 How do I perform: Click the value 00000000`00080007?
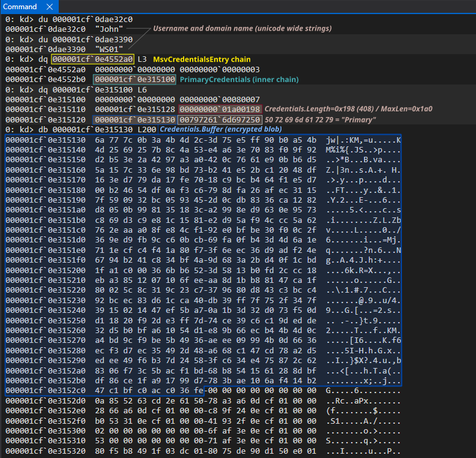pyautogui.click(x=220, y=100)
